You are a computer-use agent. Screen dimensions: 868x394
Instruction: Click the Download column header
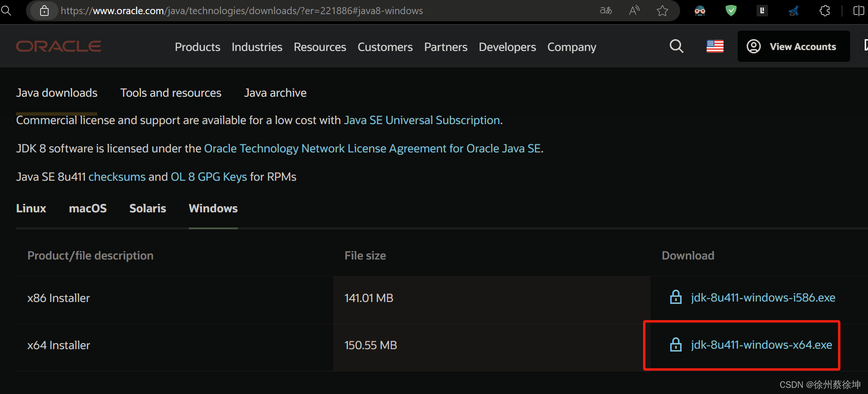(x=688, y=256)
